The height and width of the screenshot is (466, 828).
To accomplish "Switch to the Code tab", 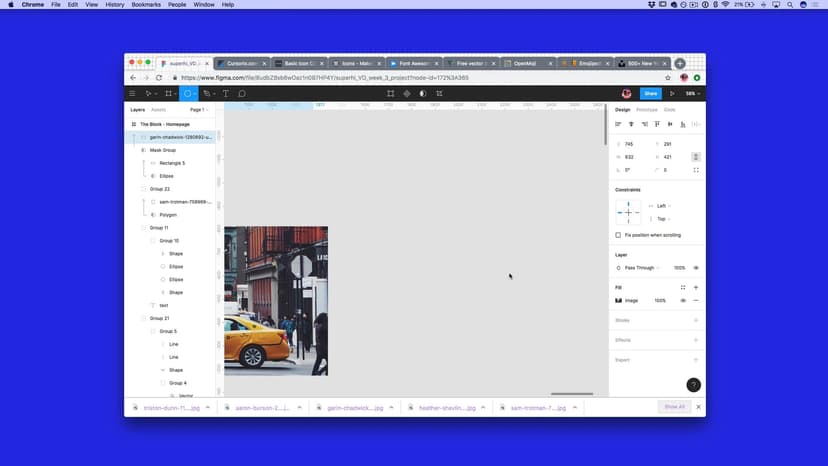I will (670, 110).
